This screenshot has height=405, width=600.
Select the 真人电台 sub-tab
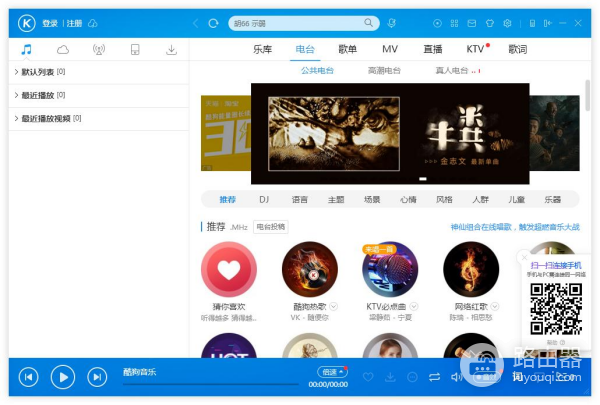point(452,70)
